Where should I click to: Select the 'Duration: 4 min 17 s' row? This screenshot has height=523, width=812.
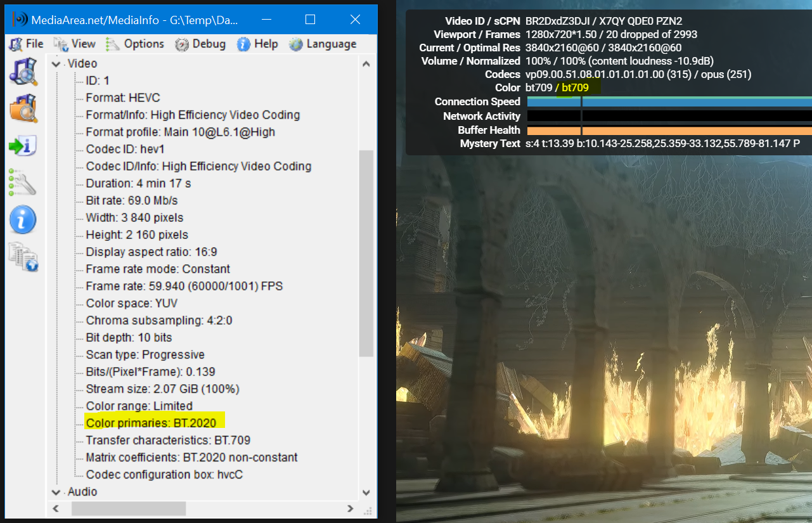click(x=138, y=183)
